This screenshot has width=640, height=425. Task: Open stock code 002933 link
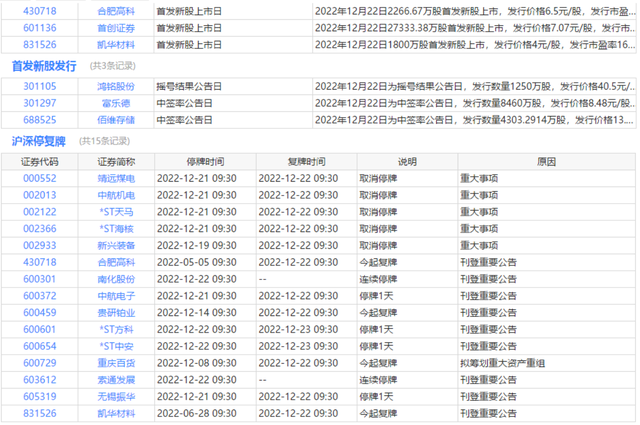40,245
